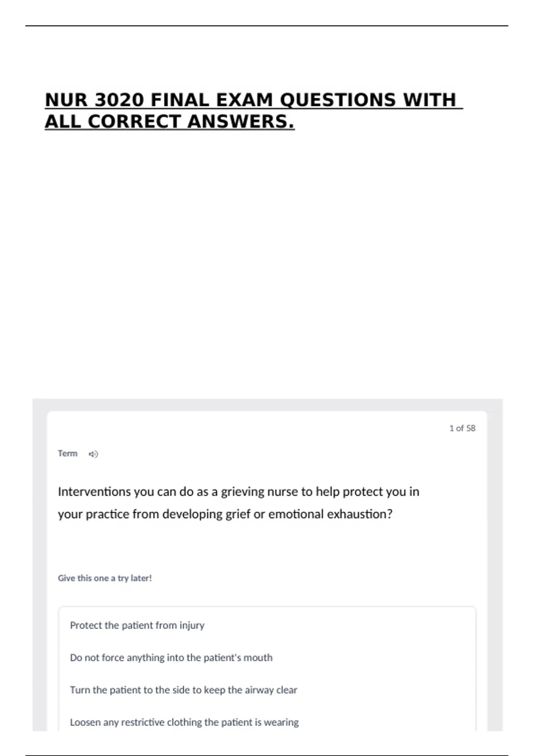This screenshot has width=534, height=756.
Task: Click question line "your practice from developing grief"
Action: coord(225,515)
